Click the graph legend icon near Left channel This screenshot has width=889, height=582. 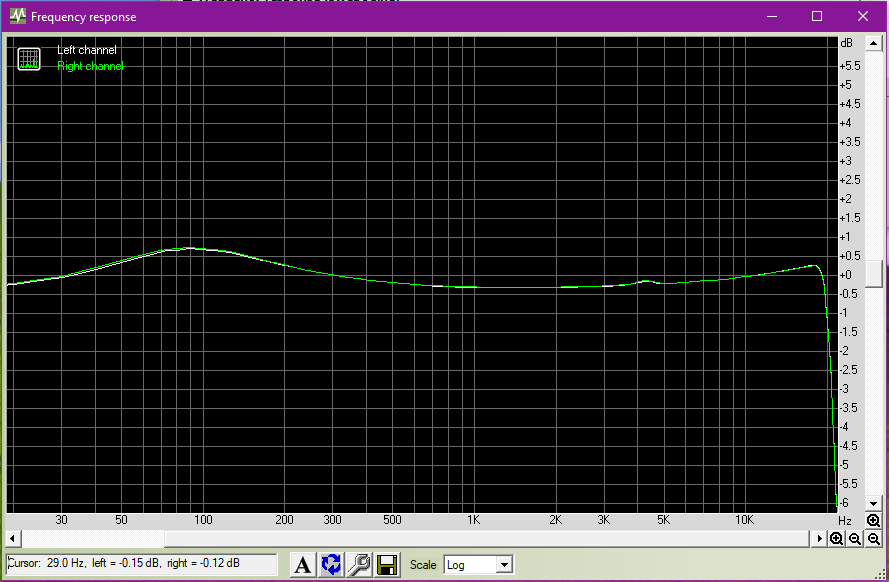click(29, 59)
